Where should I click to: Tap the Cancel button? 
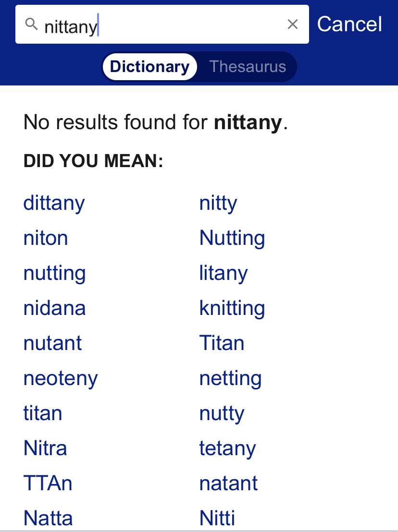[349, 24]
